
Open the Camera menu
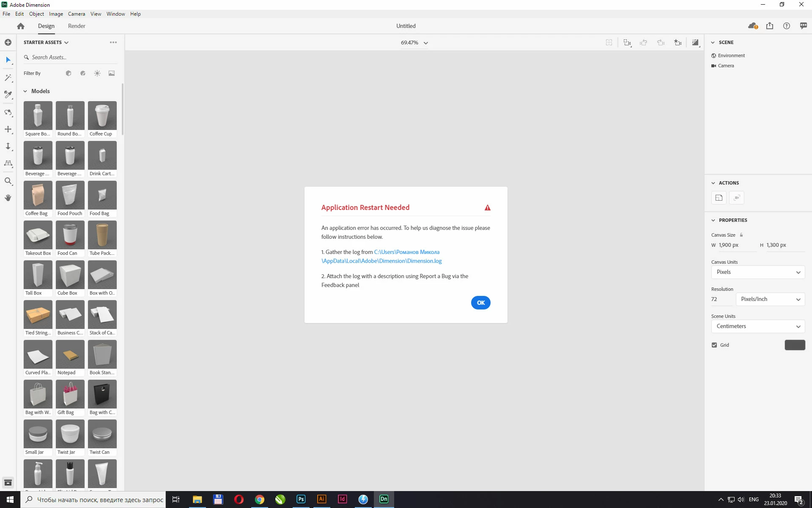(x=77, y=14)
